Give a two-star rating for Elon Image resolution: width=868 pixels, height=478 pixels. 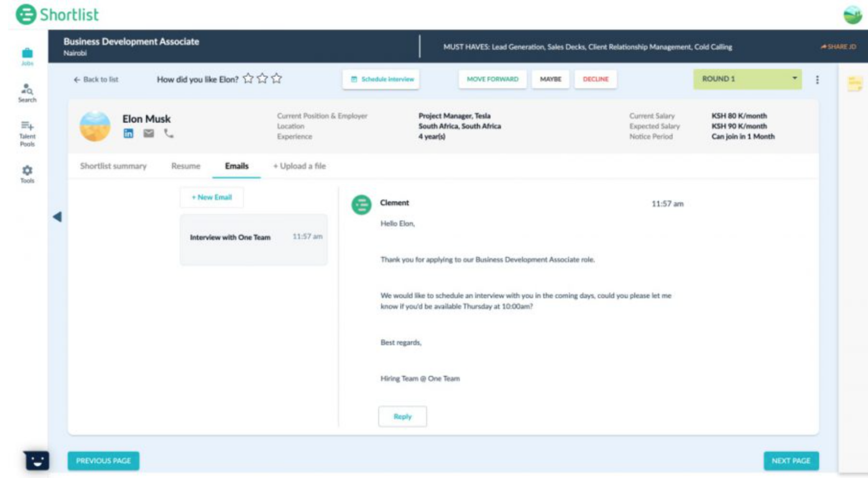[262, 79]
